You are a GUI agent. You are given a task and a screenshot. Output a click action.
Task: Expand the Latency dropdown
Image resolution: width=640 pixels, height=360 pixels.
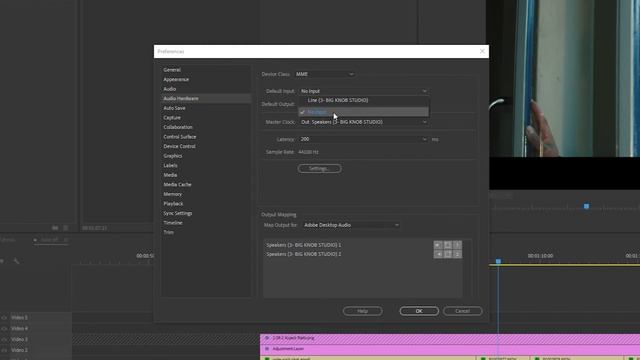[x=424, y=139]
